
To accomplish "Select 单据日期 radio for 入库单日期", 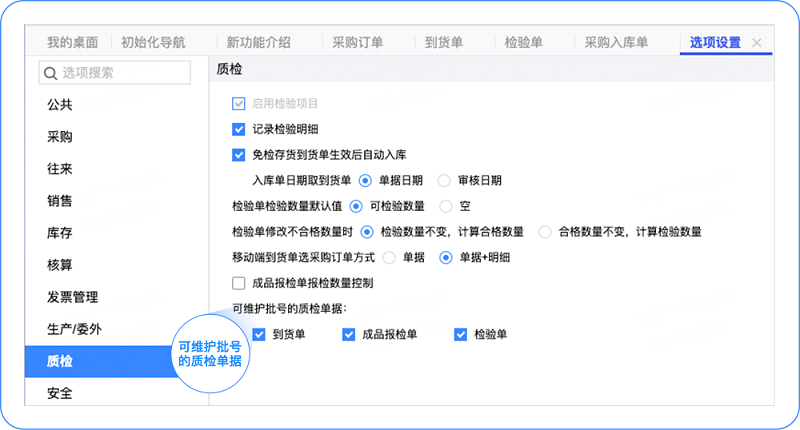I will pos(365,181).
